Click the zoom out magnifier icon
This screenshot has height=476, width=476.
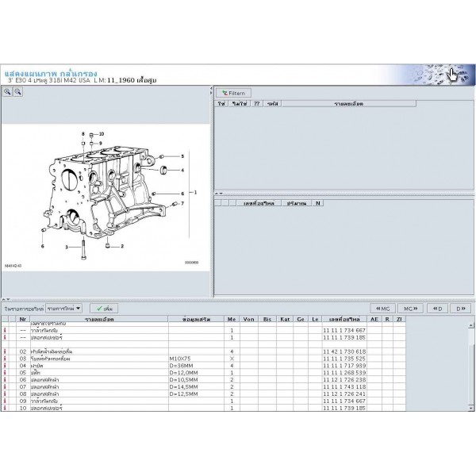[17, 92]
